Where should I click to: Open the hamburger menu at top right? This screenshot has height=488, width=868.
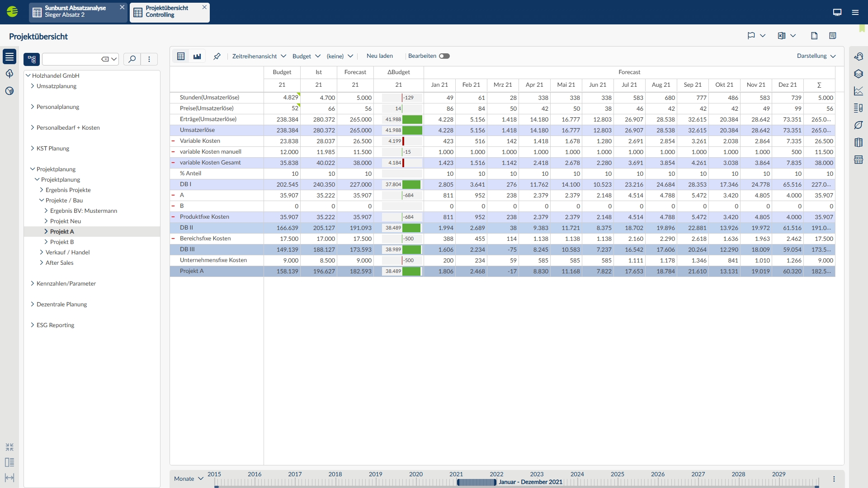point(855,12)
